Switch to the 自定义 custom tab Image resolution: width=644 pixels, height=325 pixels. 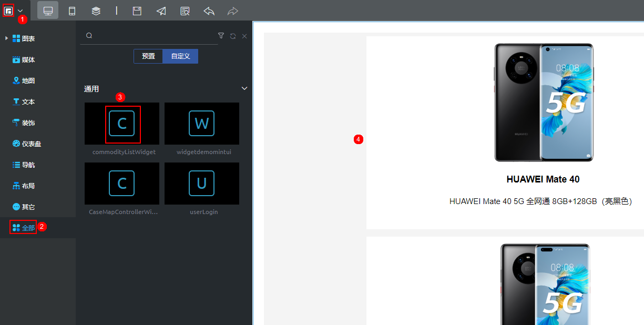pos(180,56)
